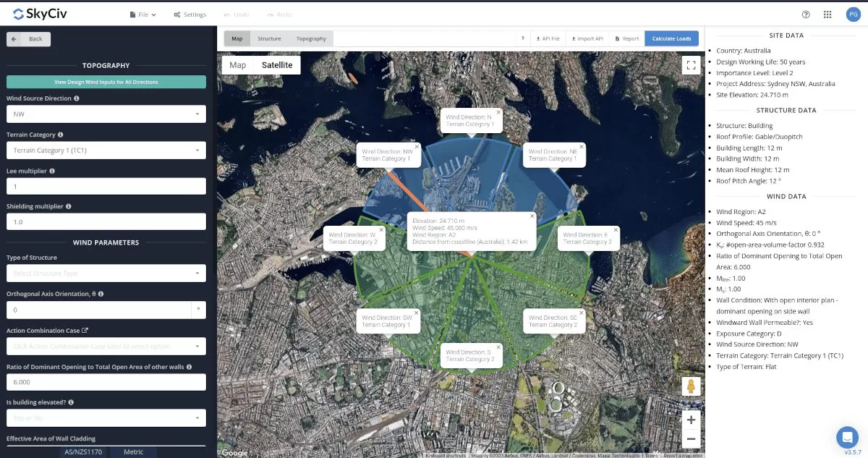Image resolution: width=868 pixels, height=458 pixels.
Task: Click the Calculate Loads button
Action: tap(671, 38)
